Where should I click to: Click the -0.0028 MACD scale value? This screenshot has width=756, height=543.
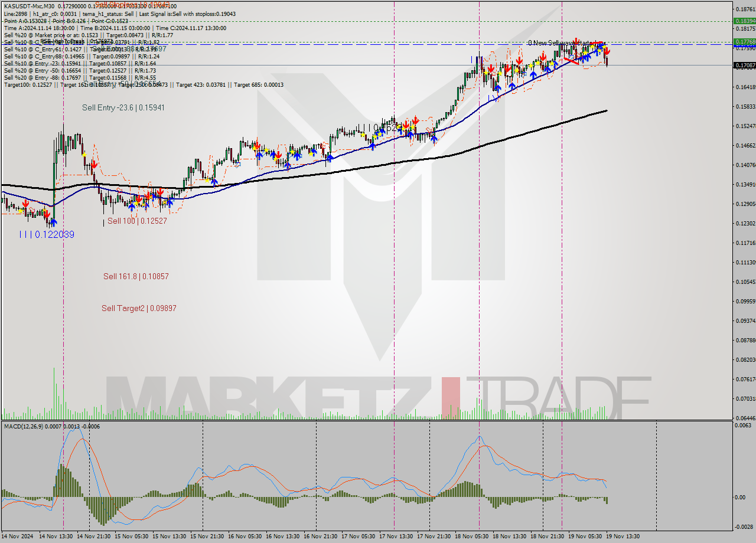tap(744, 526)
